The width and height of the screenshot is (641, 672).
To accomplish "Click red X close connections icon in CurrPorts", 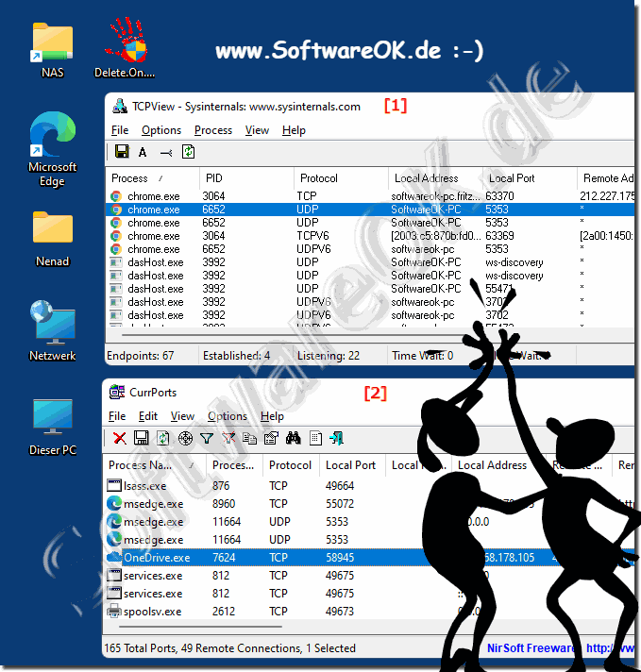I will (x=120, y=438).
